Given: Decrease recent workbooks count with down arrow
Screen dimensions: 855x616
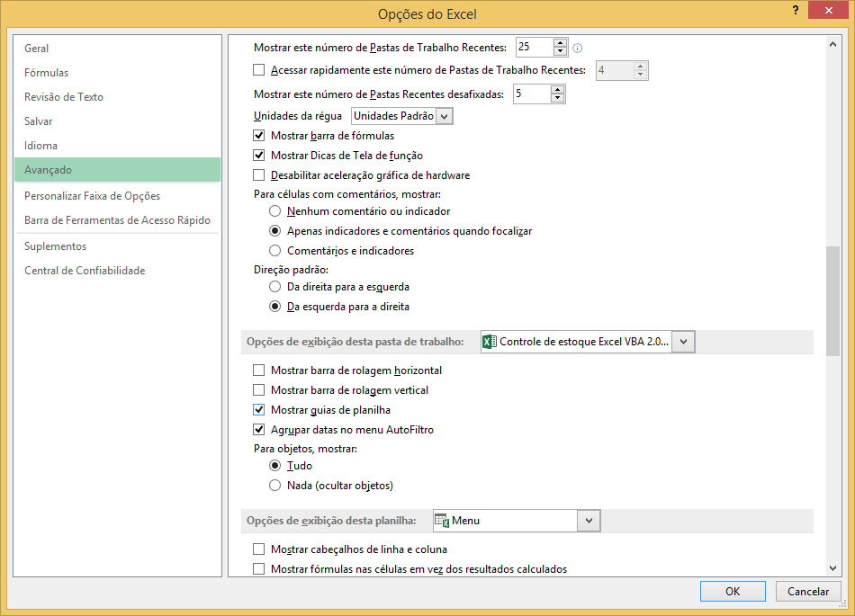Looking at the screenshot, I should 560,51.
